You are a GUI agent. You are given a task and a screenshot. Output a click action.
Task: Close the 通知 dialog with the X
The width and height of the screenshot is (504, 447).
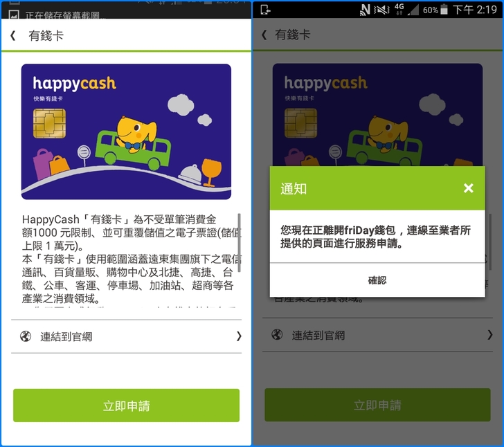tap(468, 188)
